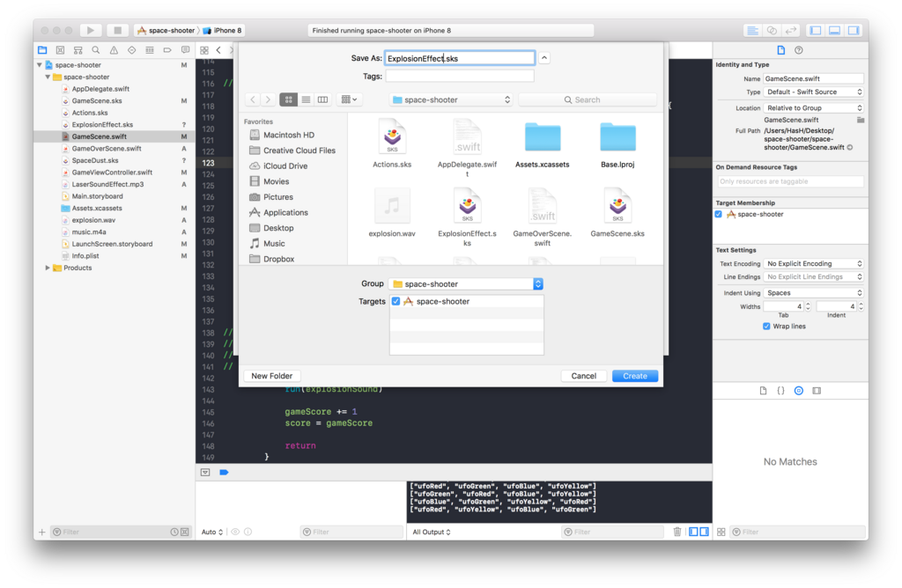Toggle the bottom debug area pane
The image size is (902, 588).
click(x=835, y=31)
